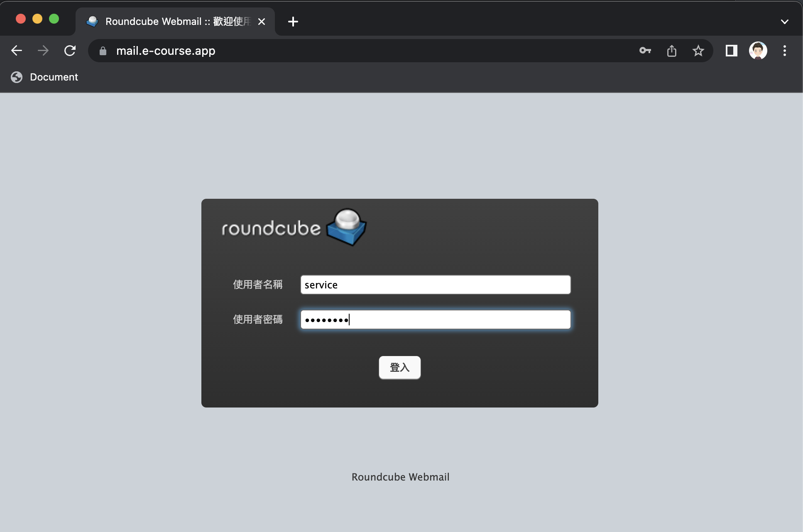This screenshot has width=803, height=532.
Task: Click the red close window button
Action: [x=21, y=19]
